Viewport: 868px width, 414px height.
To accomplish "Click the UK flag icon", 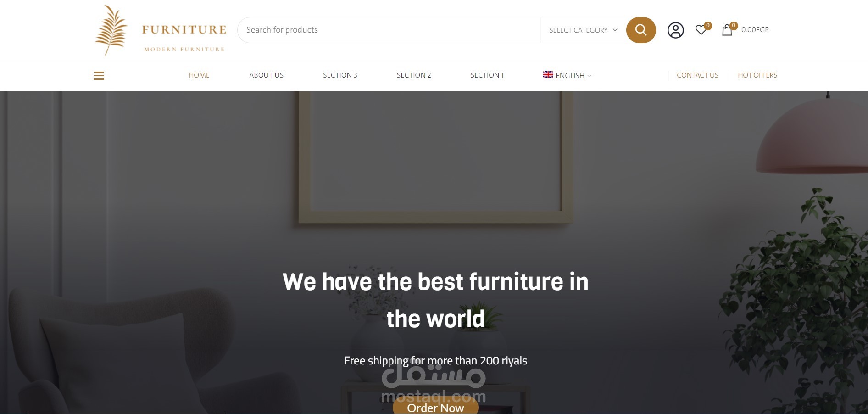I will click(x=548, y=75).
